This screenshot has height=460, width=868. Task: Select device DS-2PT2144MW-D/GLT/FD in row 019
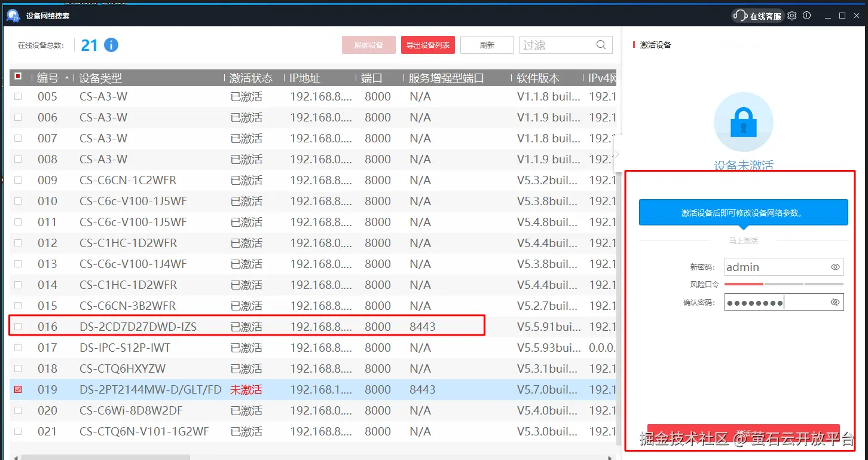(x=151, y=389)
